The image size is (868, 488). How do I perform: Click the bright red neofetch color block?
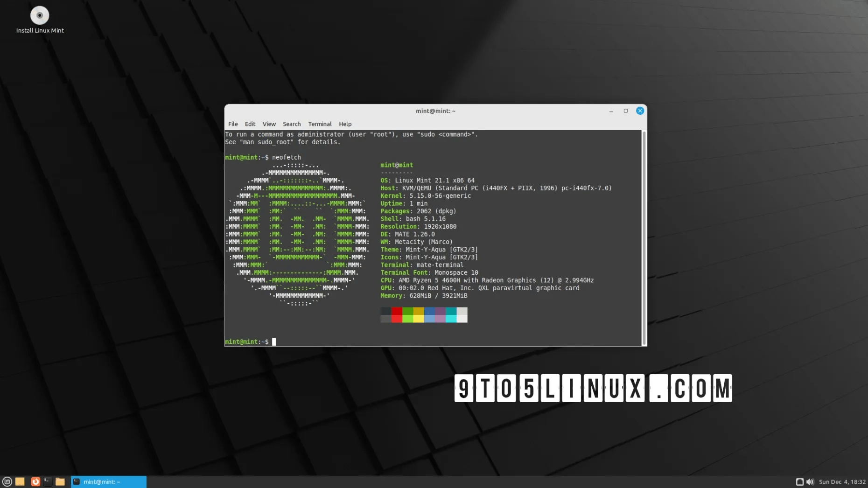[x=397, y=319]
